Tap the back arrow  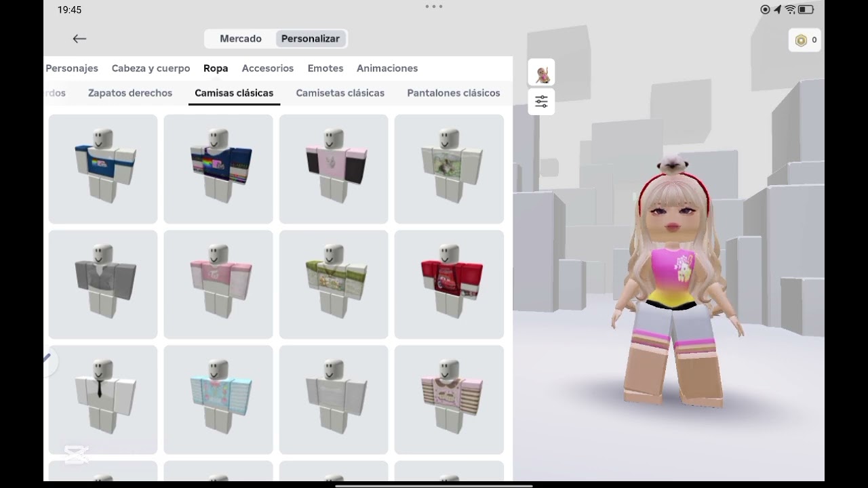coord(79,39)
